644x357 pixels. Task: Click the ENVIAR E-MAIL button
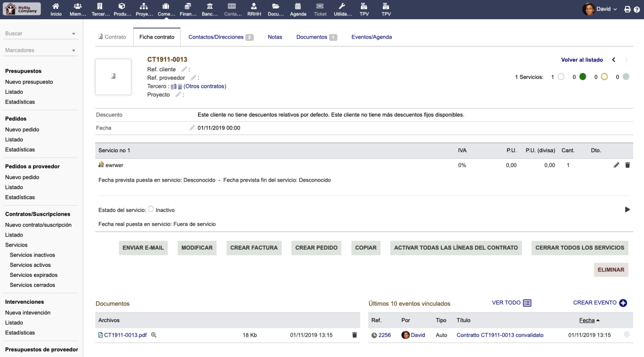(143, 248)
